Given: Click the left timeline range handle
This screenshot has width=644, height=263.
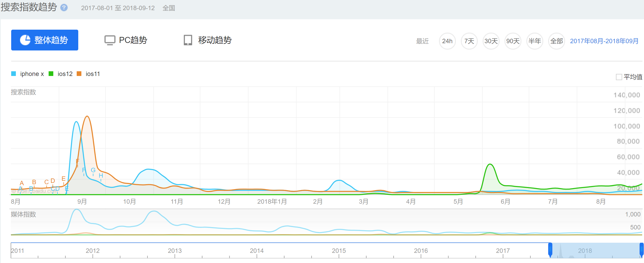Looking at the screenshot, I should 550,250.
